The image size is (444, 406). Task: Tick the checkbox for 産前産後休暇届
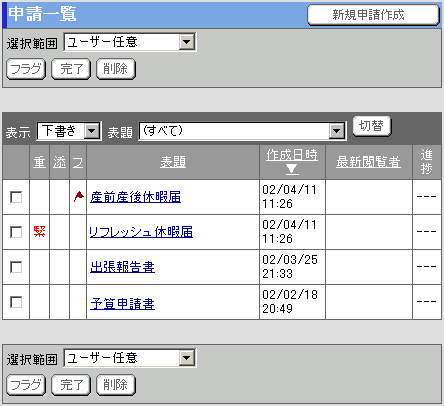pyautogui.click(x=16, y=197)
